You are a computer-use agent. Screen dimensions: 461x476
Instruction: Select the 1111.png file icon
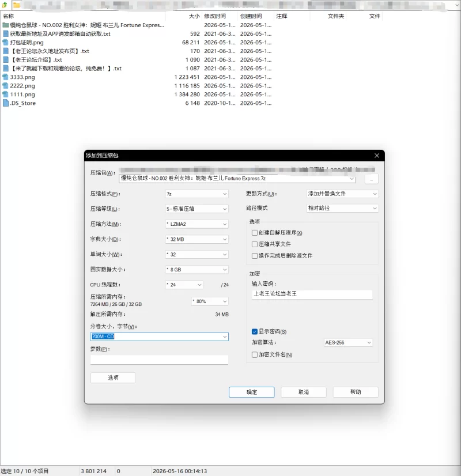click(5, 95)
